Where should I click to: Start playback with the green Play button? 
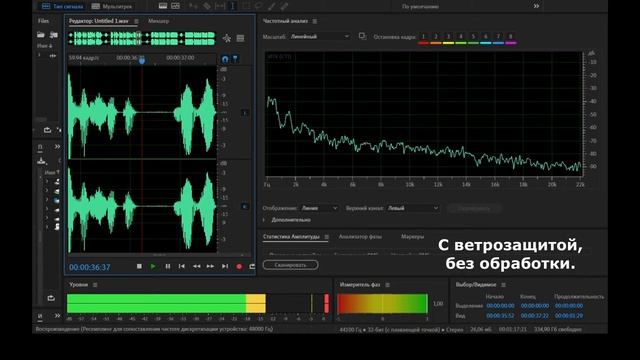coord(153,266)
